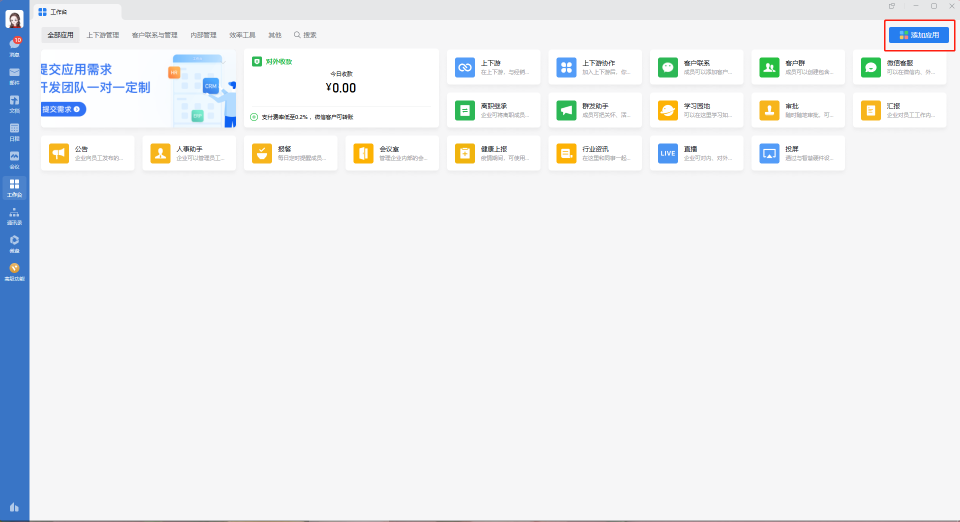Open 通讯录 contacts in the sidebar

(x=14, y=214)
